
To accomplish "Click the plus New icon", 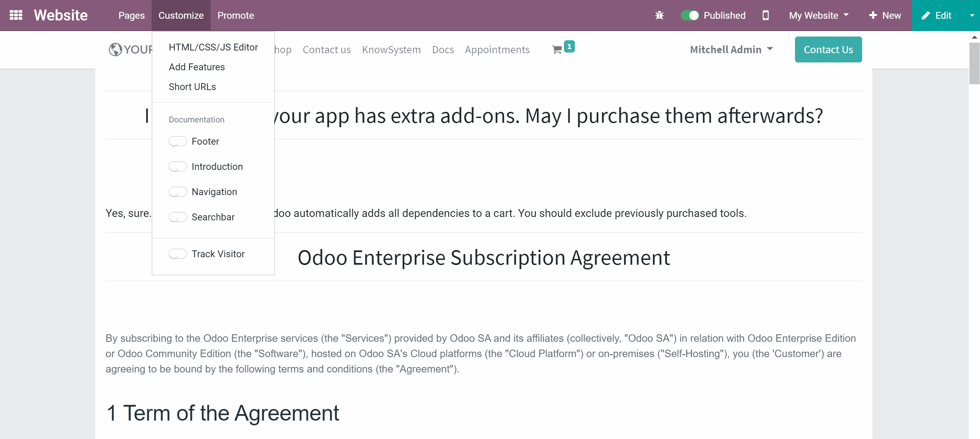I will (873, 15).
